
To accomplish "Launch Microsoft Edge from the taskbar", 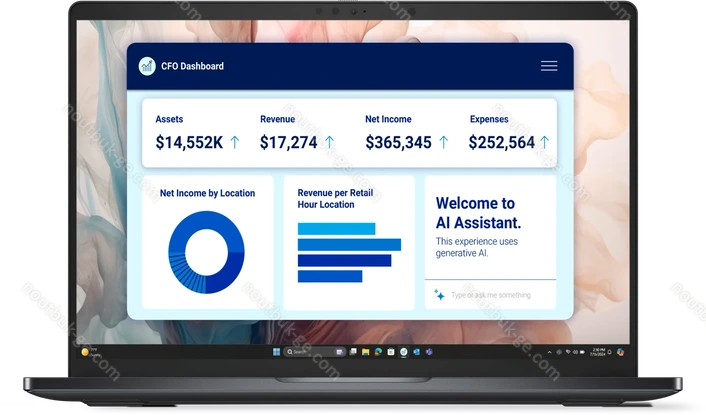I will tap(378, 352).
